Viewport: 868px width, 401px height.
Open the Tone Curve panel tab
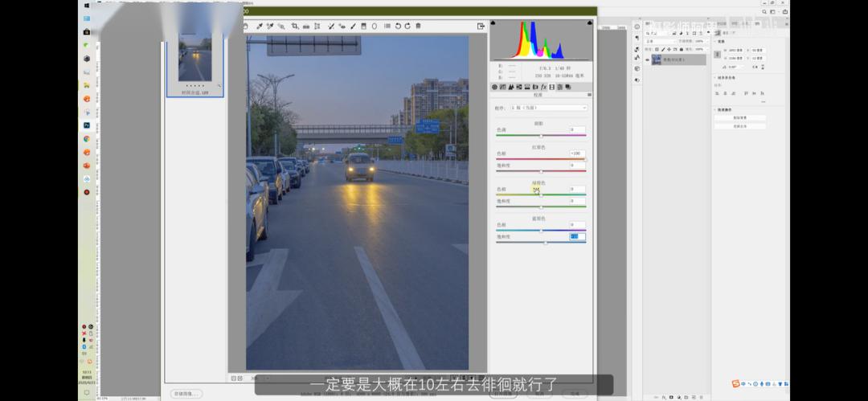pos(502,87)
